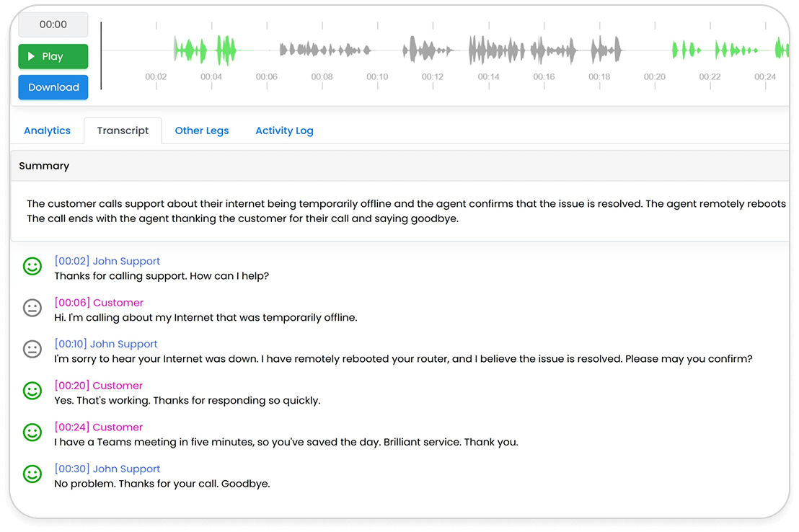Jump to [00:20] Customer transcript line
Viewport: 799px width, 532px height.
[99, 386]
